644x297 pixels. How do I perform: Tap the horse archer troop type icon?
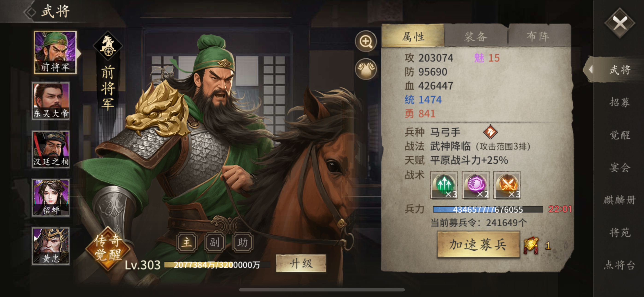pyautogui.click(x=490, y=132)
